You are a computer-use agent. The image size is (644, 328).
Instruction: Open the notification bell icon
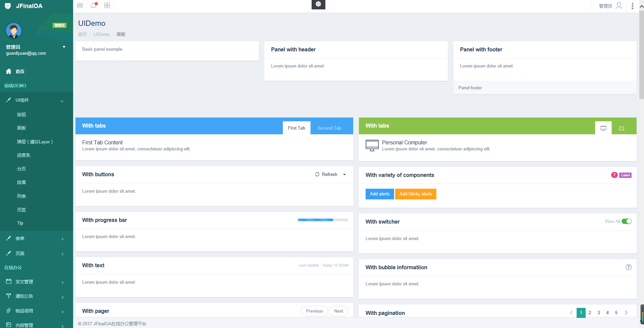point(94,5)
